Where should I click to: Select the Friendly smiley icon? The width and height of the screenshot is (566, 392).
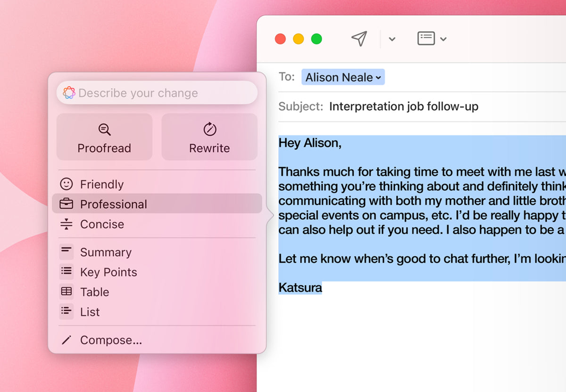[x=67, y=184]
